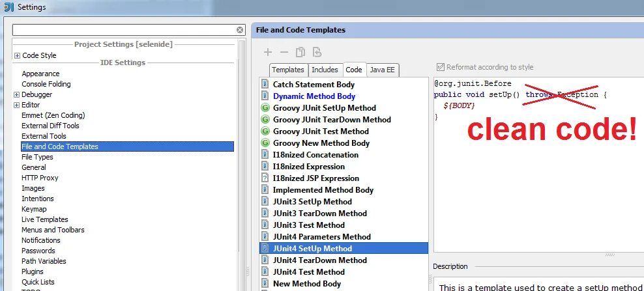Select JUnit4 Parameters Method template

[x=322, y=237]
